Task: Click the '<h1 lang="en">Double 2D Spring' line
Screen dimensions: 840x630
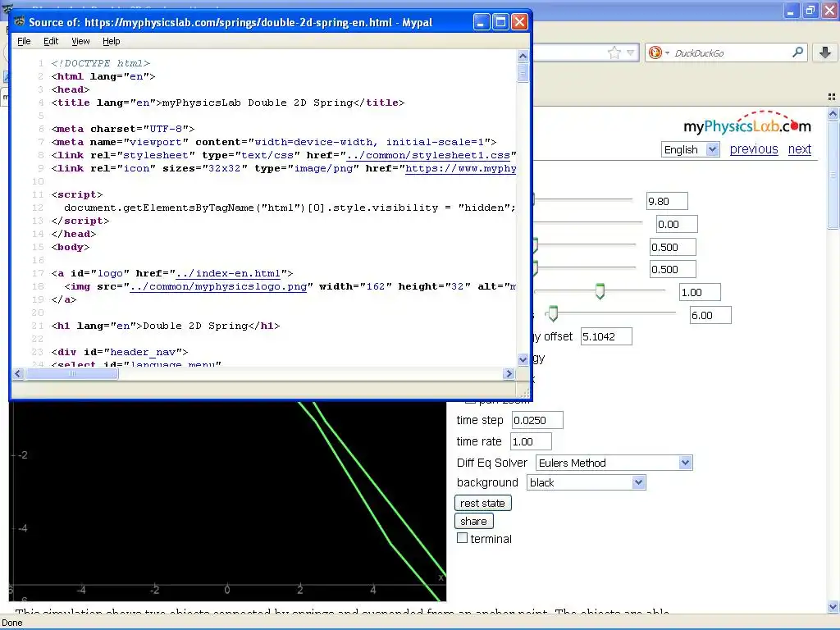Action: click(x=166, y=326)
